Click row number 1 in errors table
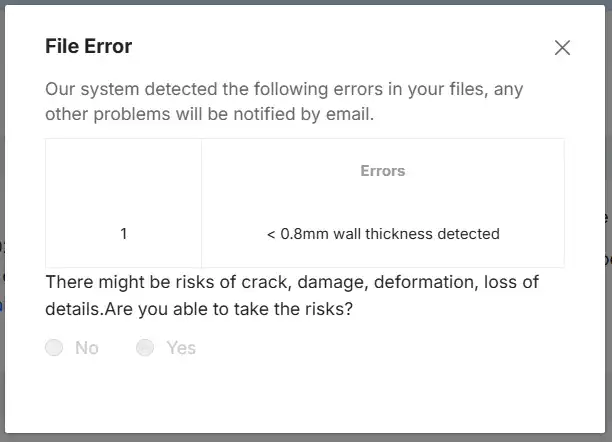 coord(123,234)
